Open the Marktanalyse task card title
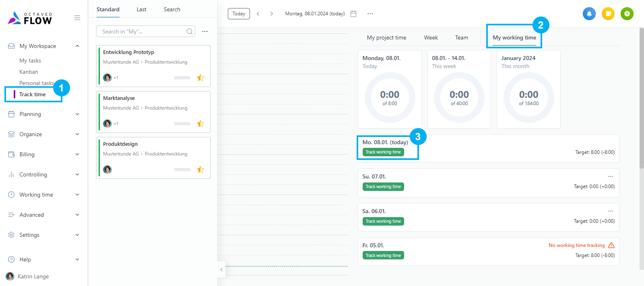This screenshot has height=286, width=644. (119, 98)
